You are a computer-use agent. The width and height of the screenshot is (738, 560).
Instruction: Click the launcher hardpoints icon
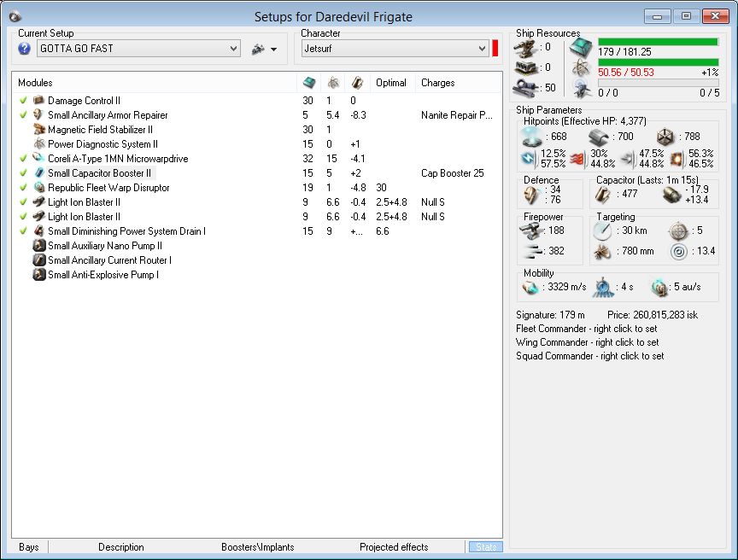click(525, 67)
